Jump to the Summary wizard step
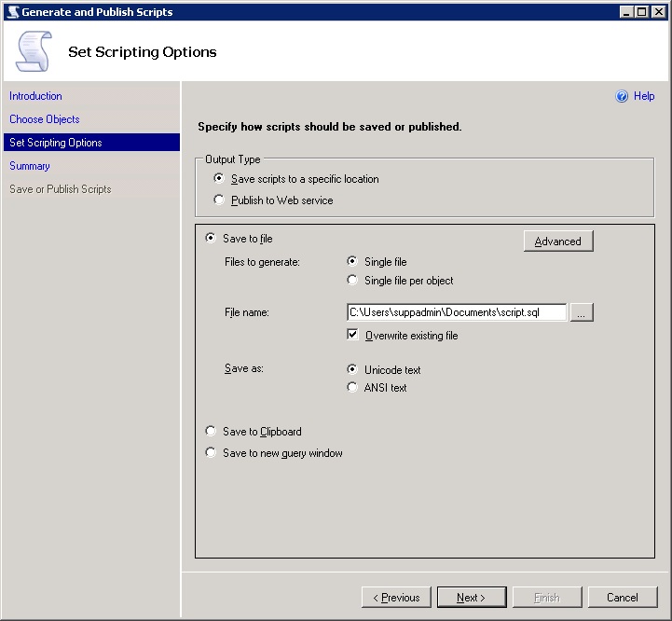Image resolution: width=672 pixels, height=621 pixels. click(x=30, y=166)
